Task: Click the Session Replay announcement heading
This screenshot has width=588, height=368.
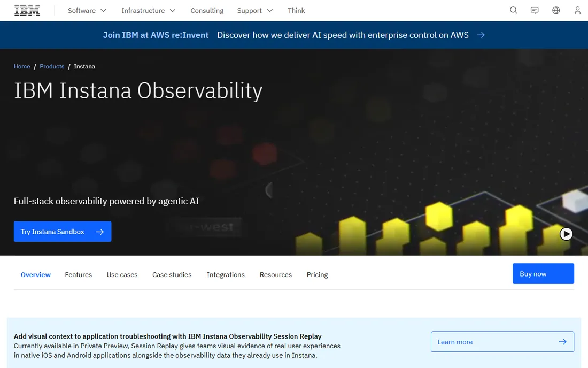Action: [x=168, y=336]
